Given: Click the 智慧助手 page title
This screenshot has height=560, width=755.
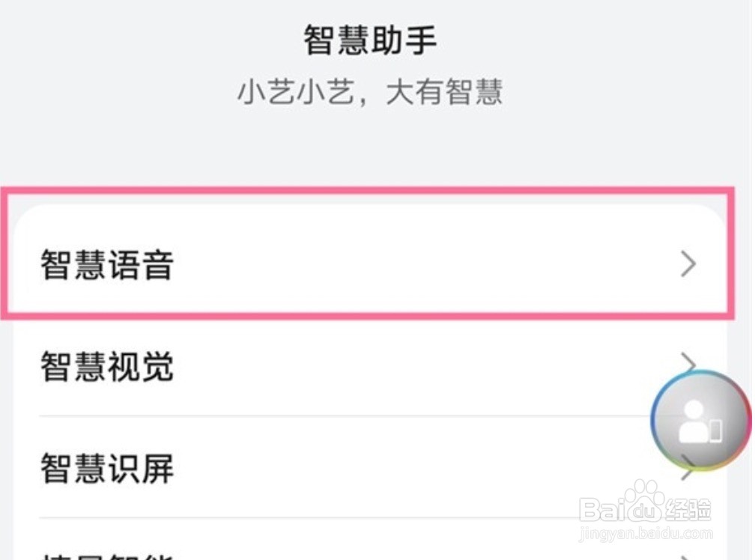Looking at the screenshot, I should coord(370,40).
